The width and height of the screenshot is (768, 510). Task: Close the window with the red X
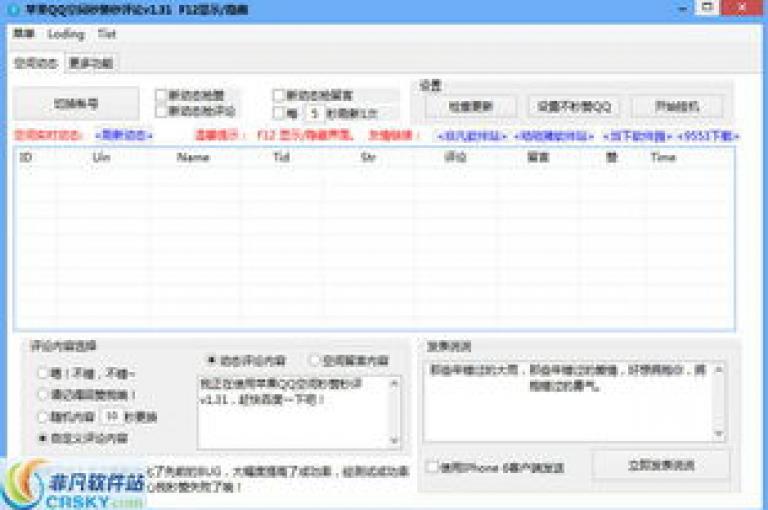pyautogui.click(x=742, y=7)
